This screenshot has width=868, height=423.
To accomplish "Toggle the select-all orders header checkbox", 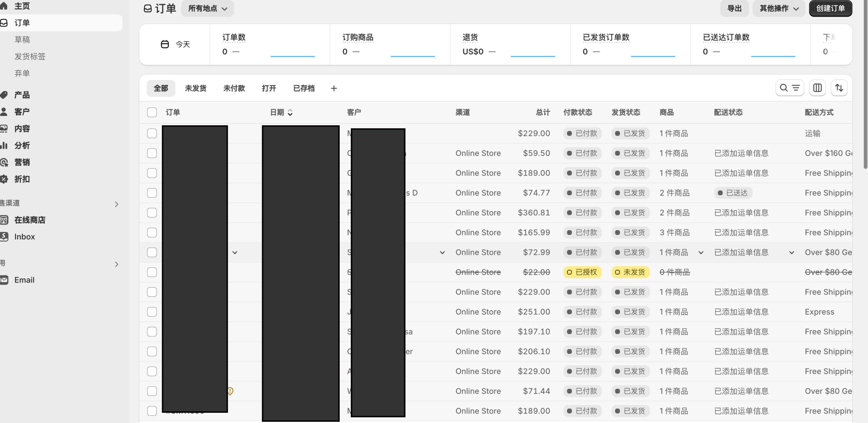I will tap(152, 113).
